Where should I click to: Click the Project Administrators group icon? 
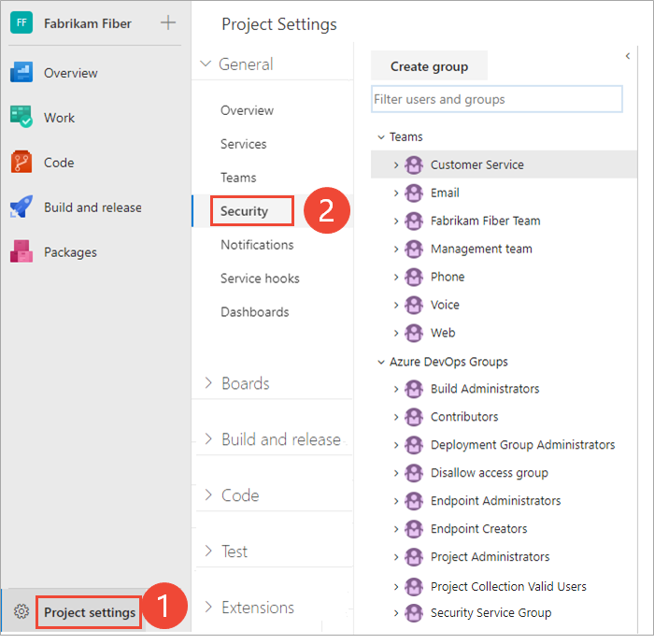pyautogui.click(x=414, y=556)
